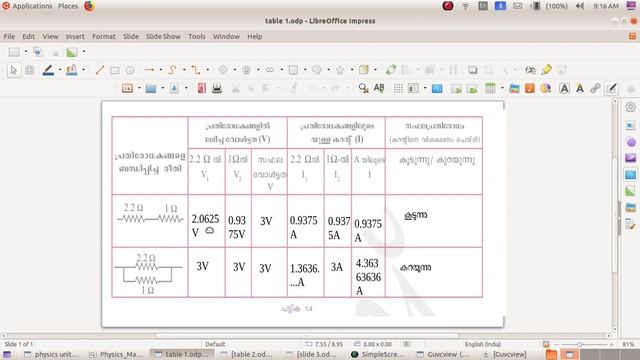This screenshot has width=640, height=360.
Task: Select the Line drawing tool
Action: 100,70
